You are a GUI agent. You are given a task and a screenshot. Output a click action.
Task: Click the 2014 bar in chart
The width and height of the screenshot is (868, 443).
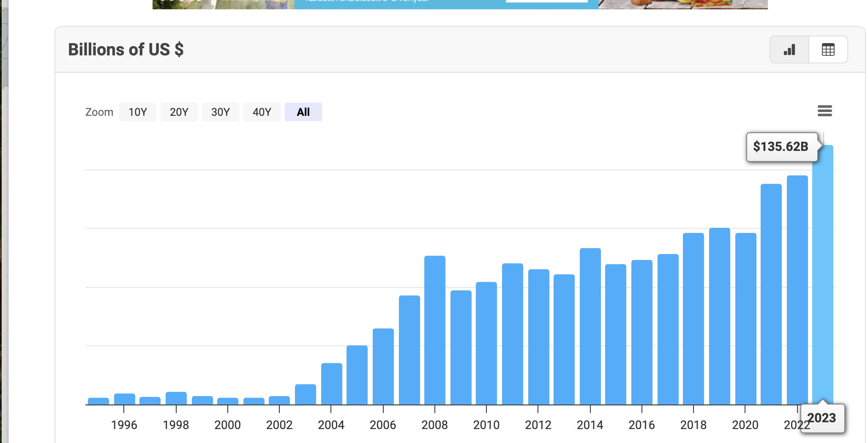[x=590, y=326]
